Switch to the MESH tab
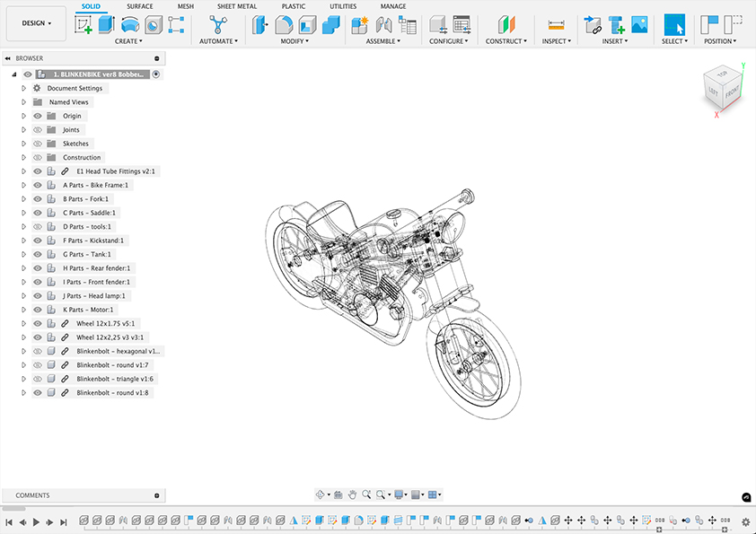The width and height of the screenshot is (756, 534). (186, 6)
